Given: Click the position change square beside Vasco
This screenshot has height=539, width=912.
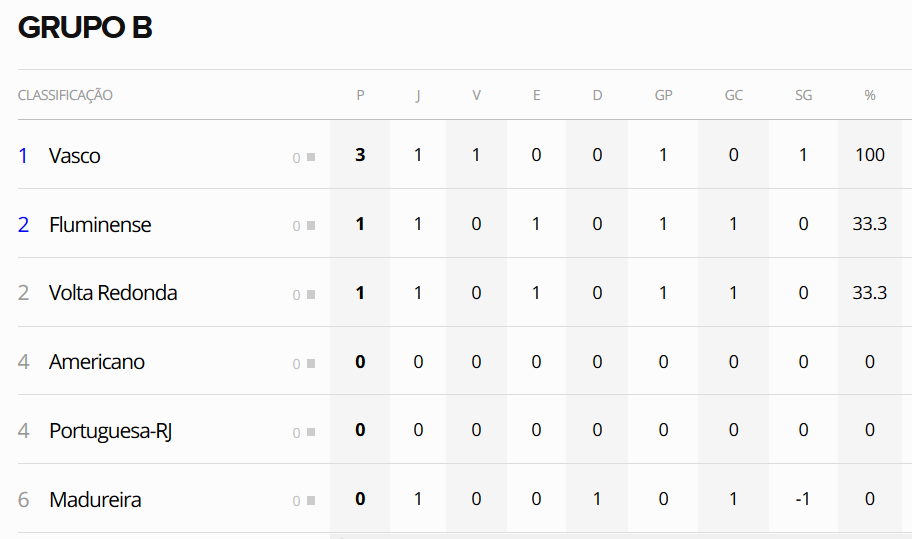Looking at the screenshot, I should pyautogui.click(x=311, y=157).
